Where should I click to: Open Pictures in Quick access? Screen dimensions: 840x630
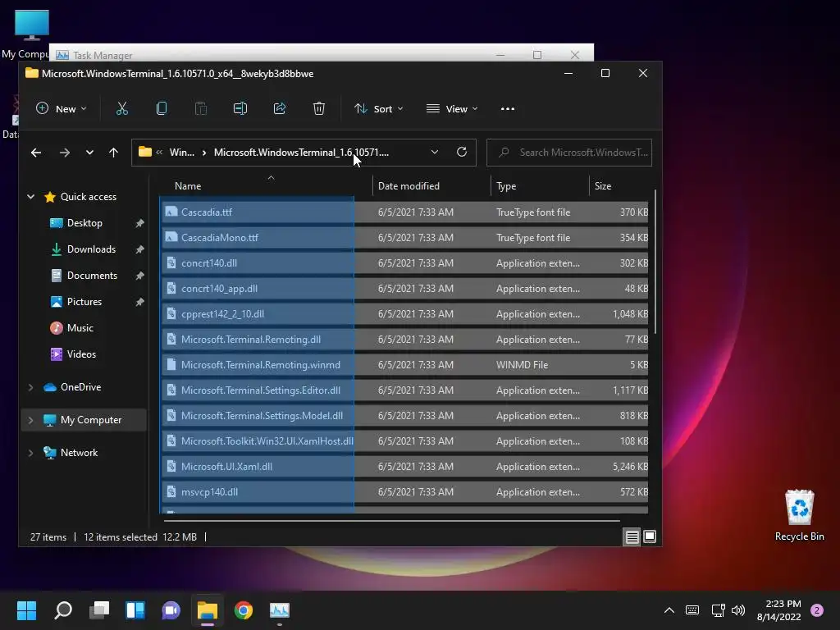[84, 302]
